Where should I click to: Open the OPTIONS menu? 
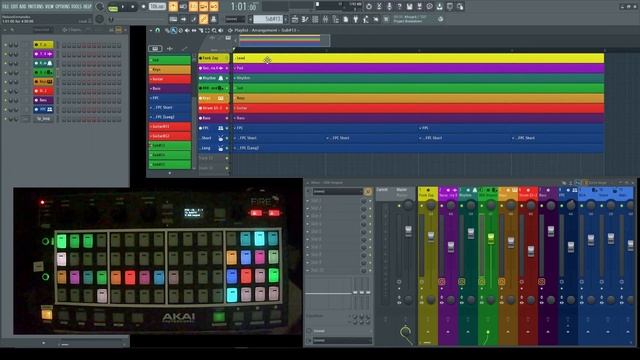[x=62, y=7]
